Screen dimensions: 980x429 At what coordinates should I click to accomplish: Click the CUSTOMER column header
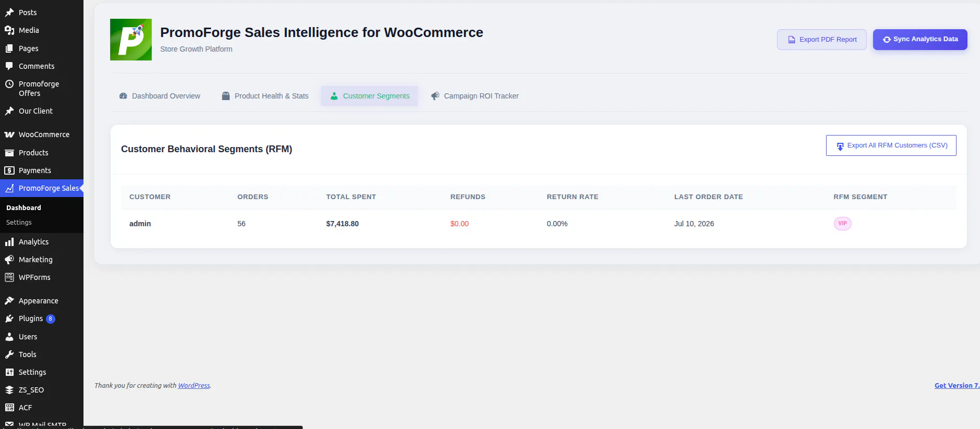click(150, 197)
